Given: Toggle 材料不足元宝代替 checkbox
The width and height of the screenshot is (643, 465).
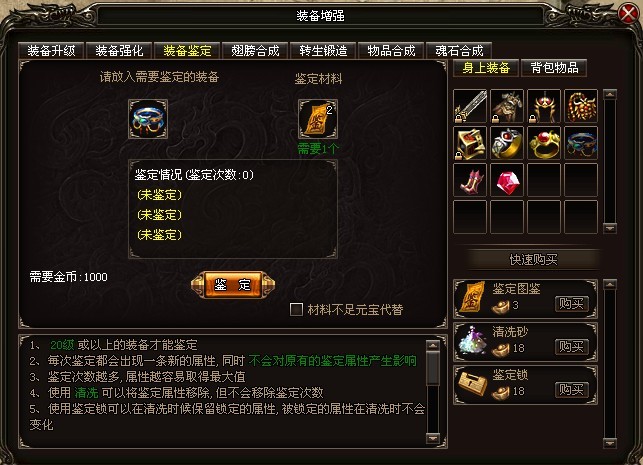Looking at the screenshot, I should click(296, 309).
